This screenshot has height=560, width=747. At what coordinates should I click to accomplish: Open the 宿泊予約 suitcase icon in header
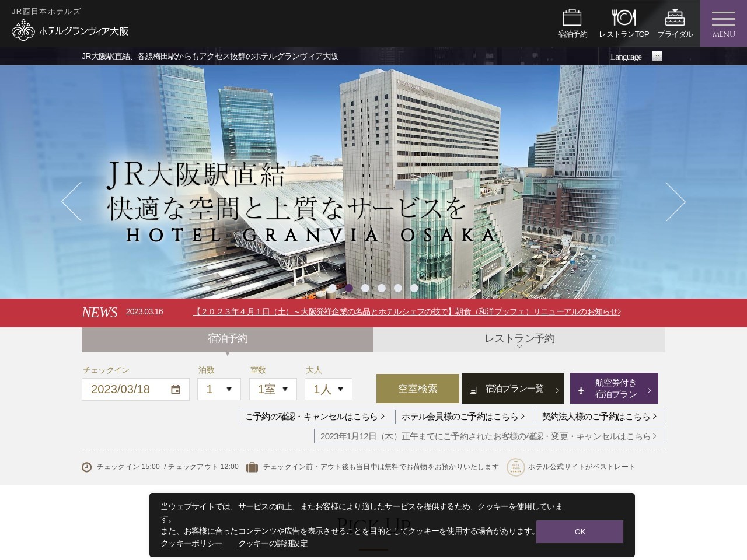click(573, 24)
